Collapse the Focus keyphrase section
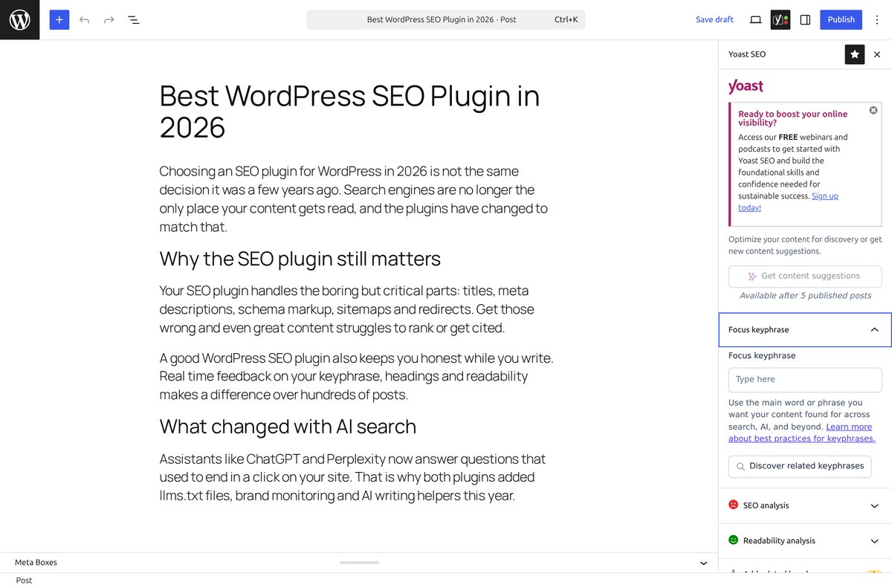Image resolution: width=892 pixels, height=588 pixels. click(x=805, y=329)
